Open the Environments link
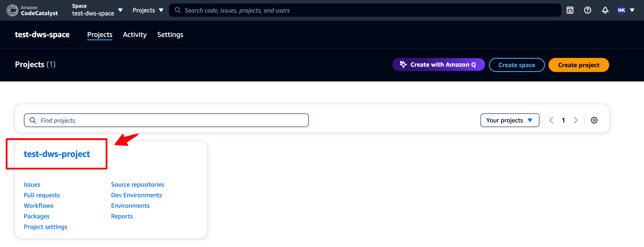The width and height of the screenshot is (644, 247). pos(130,206)
